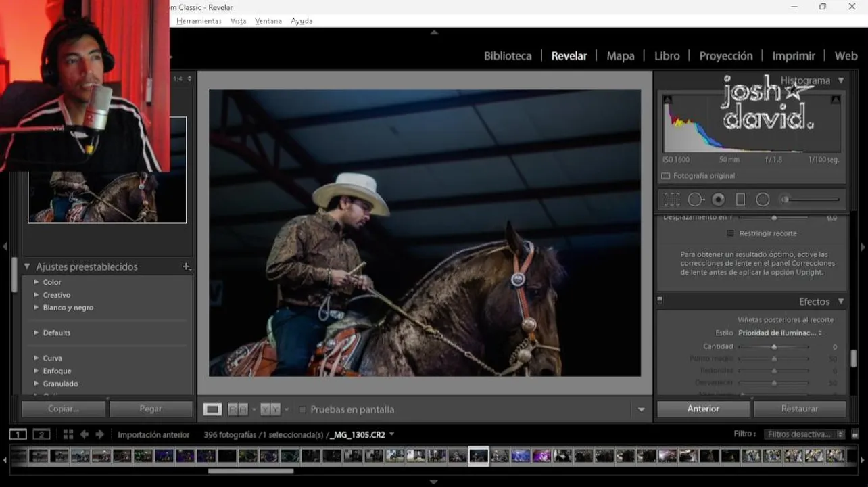Enable Pruebas en pantalla checkbox

303,409
